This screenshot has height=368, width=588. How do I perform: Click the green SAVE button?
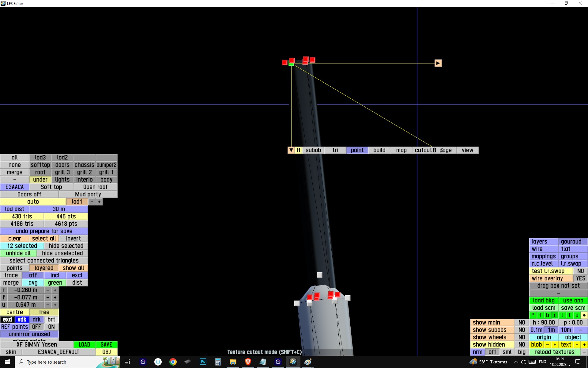point(106,345)
